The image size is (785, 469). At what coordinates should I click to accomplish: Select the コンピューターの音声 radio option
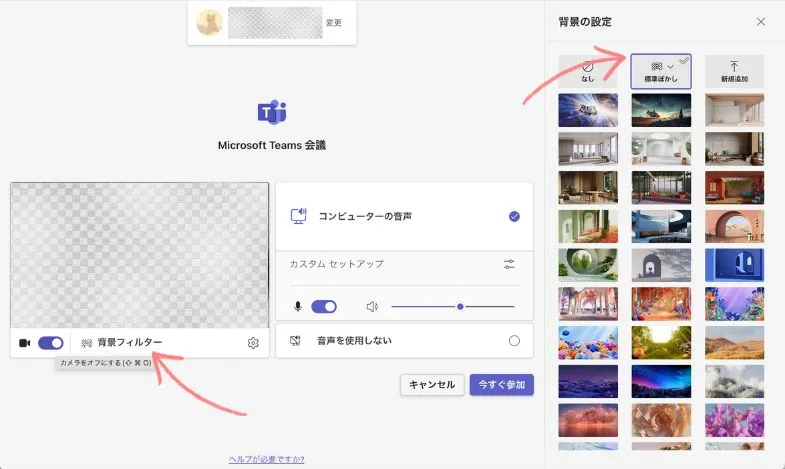tap(514, 216)
